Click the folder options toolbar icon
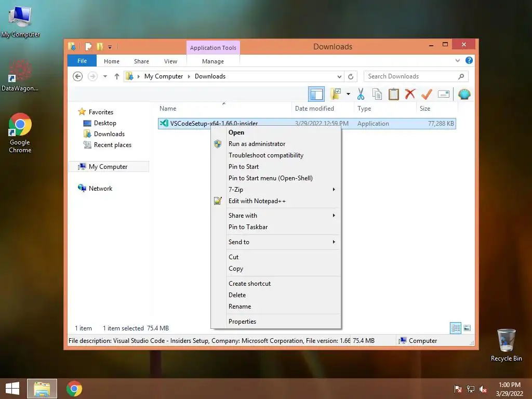Viewport: 532px width, 399px height. tap(336, 94)
